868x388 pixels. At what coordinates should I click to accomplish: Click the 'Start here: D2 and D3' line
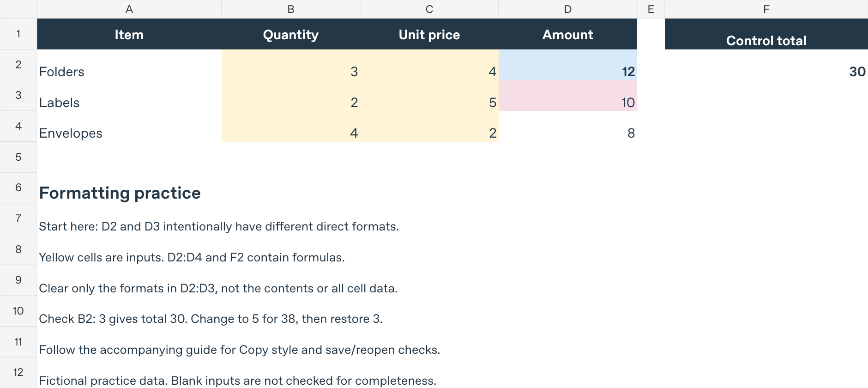(219, 226)
